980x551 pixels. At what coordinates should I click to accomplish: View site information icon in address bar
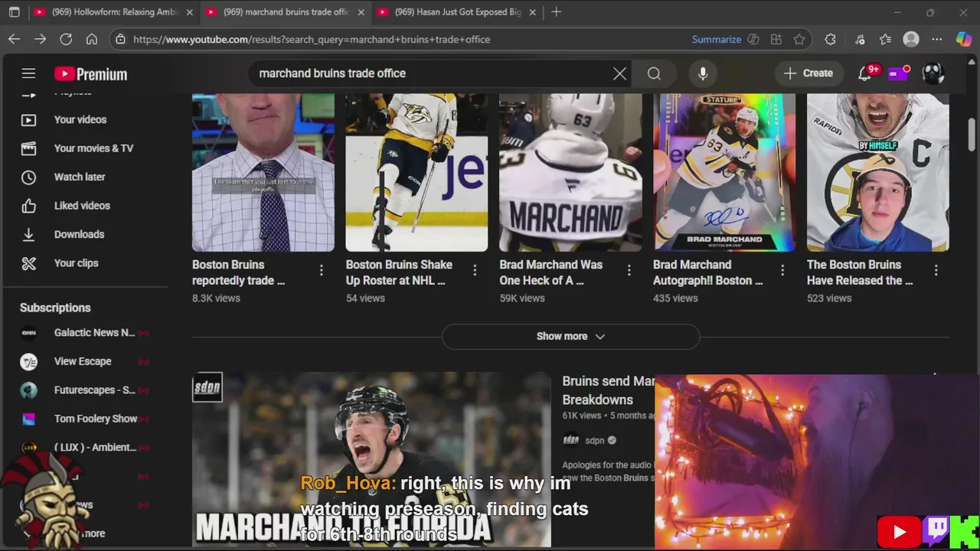[120, 39]
